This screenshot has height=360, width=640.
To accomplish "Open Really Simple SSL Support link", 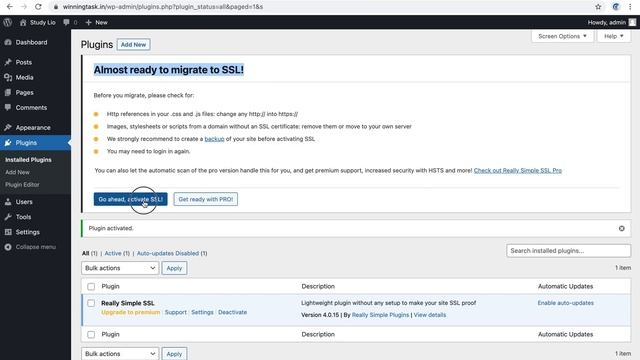I will tap(176, 312).
